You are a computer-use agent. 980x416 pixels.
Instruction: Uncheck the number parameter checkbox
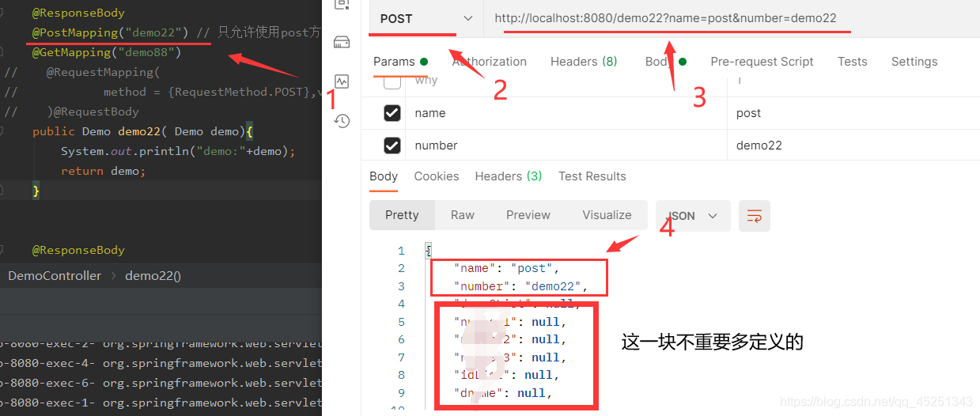point(392,146)
